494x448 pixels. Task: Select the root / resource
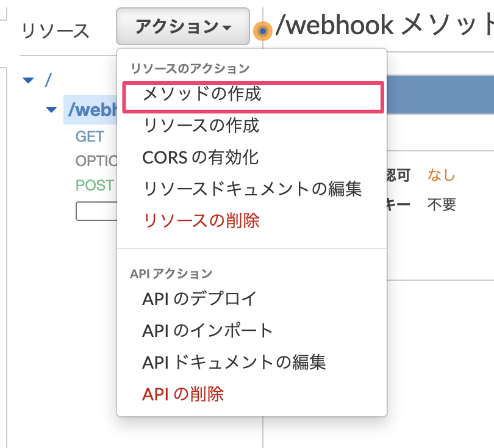[x=48, y=80]
